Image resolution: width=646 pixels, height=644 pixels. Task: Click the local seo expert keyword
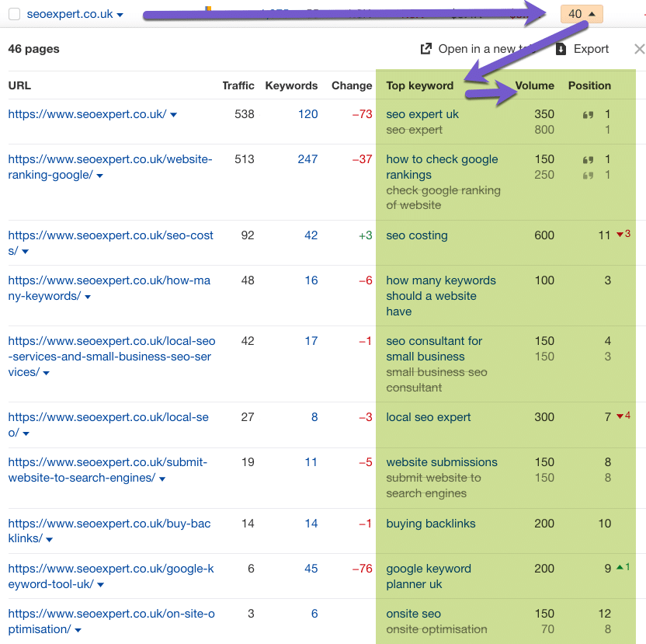(x=429, y=417)
